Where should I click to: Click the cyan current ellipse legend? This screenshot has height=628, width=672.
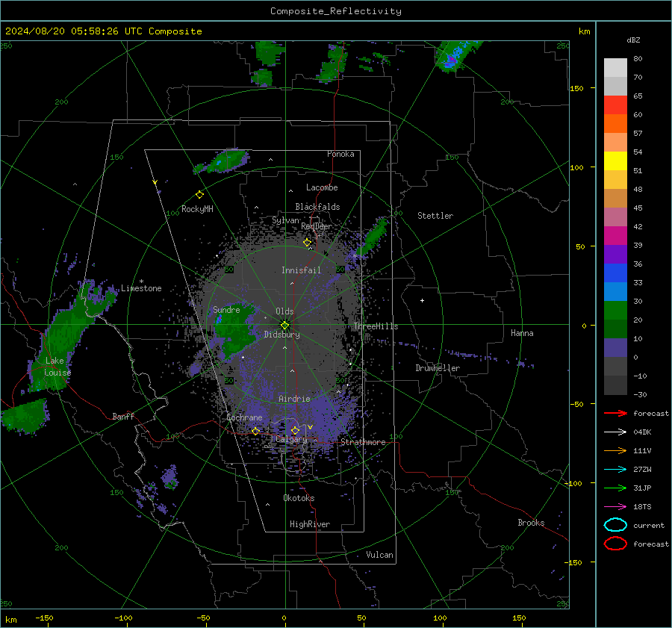[x=615, y=525]
